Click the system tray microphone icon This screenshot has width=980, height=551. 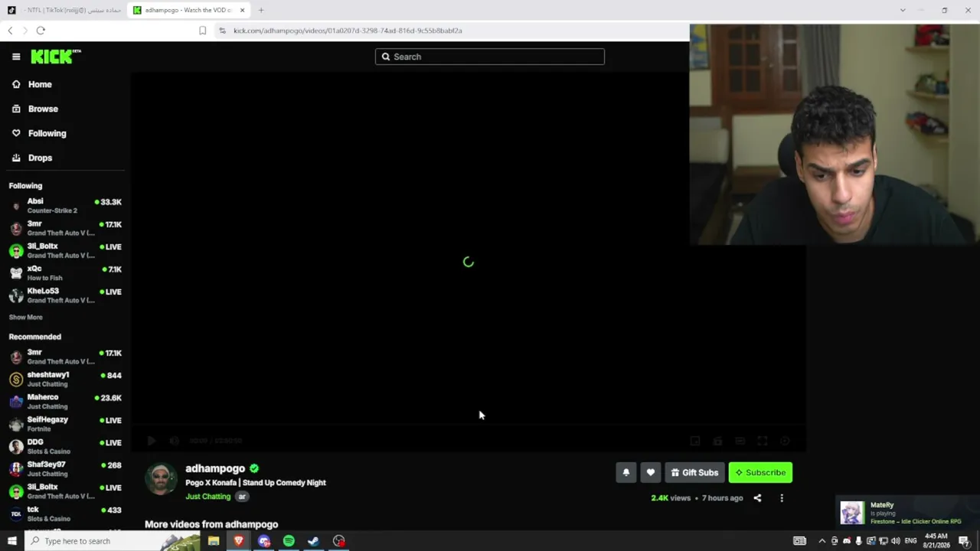(x=858, y=541)
